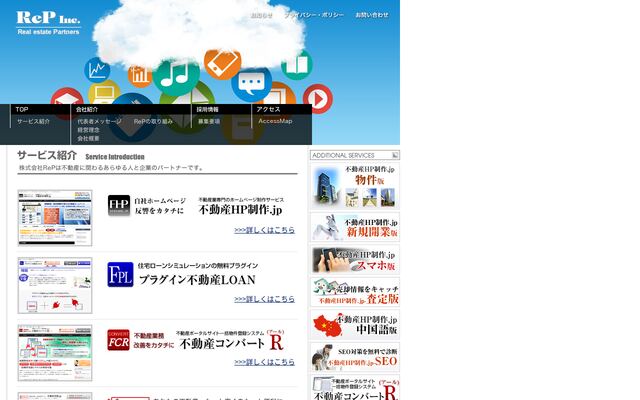The image size is (640, 400).
Task: Select the アクセス menu item
Action: (x=268, y=109)
